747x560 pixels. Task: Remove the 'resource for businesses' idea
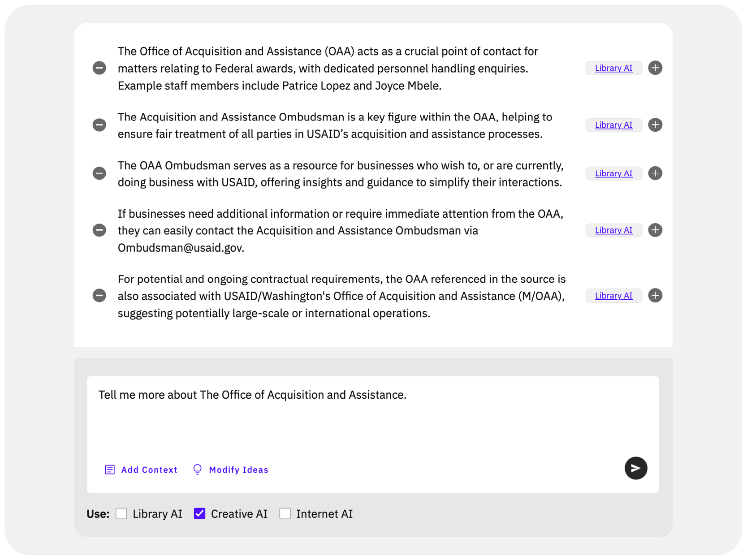click(x=99, y=173)
